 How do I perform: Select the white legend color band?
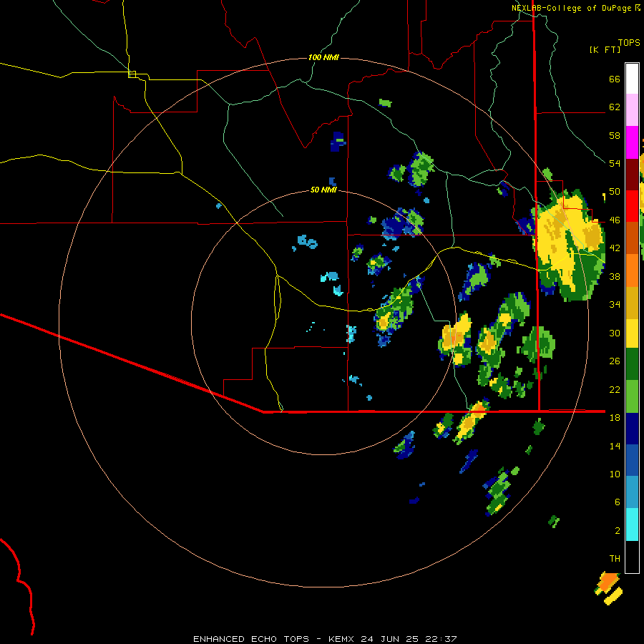click(632, 79)
